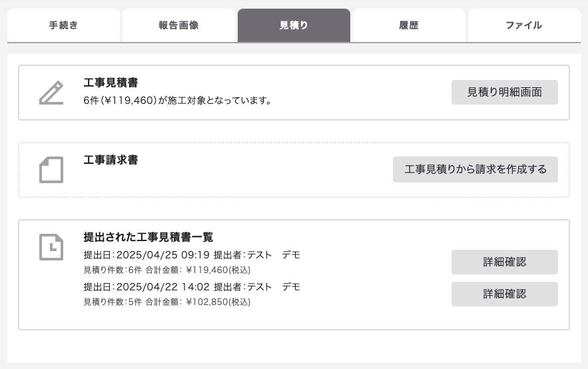Open the 報告画像 tab
The height and width of the screenshot is (369, 588).
click(x=178, y=25)
